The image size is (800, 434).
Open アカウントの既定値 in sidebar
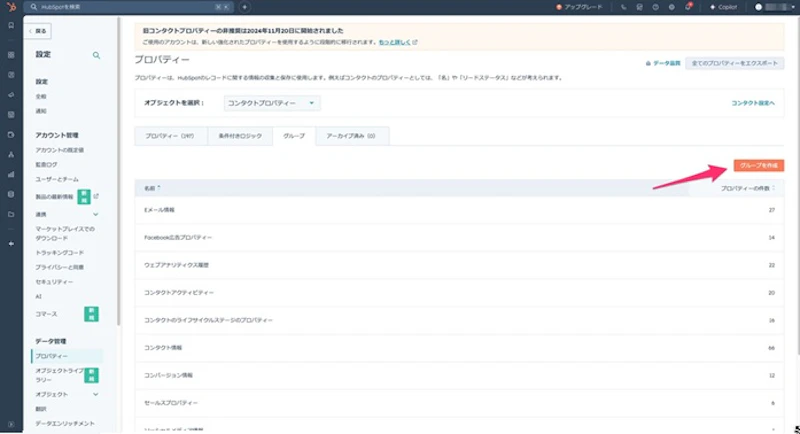coord(60,150)
